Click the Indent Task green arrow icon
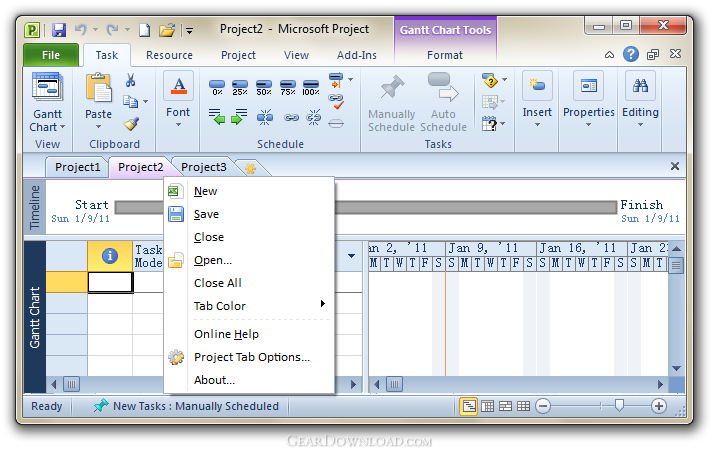The width and height of the screenshot is (719, 449). point(239,117)
